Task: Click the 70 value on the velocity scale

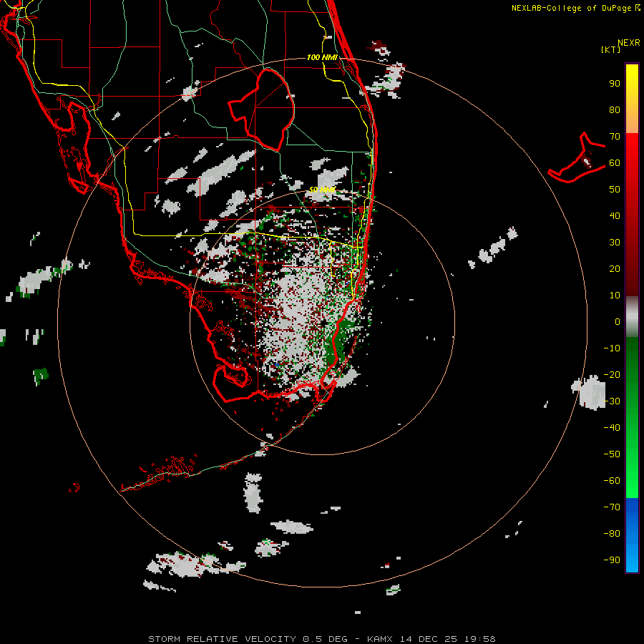Action: click(615, 137)
